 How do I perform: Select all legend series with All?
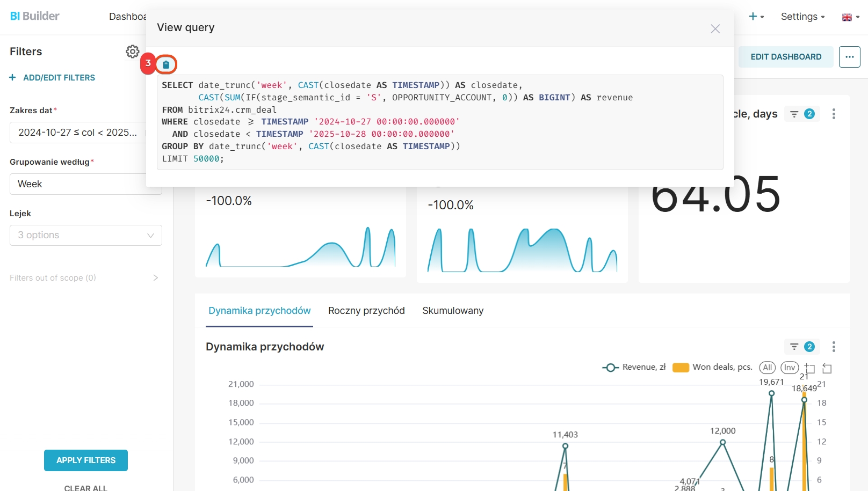767,368
